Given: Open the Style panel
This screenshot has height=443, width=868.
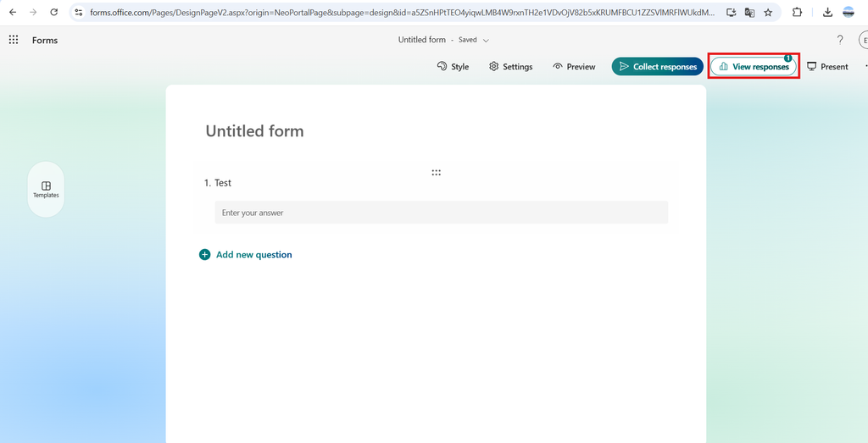Looking at the screenshot, I should point(453,67).
